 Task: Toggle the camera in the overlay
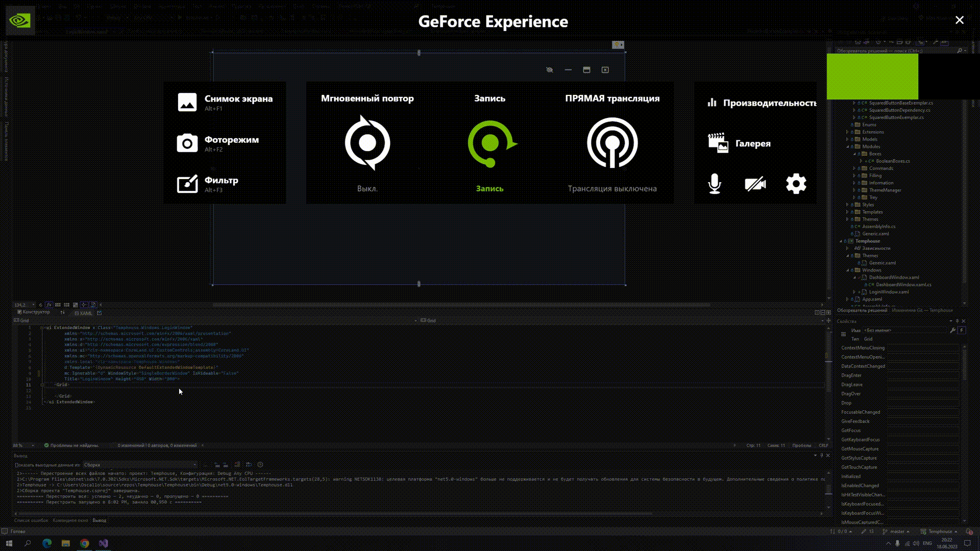point(755,184)
